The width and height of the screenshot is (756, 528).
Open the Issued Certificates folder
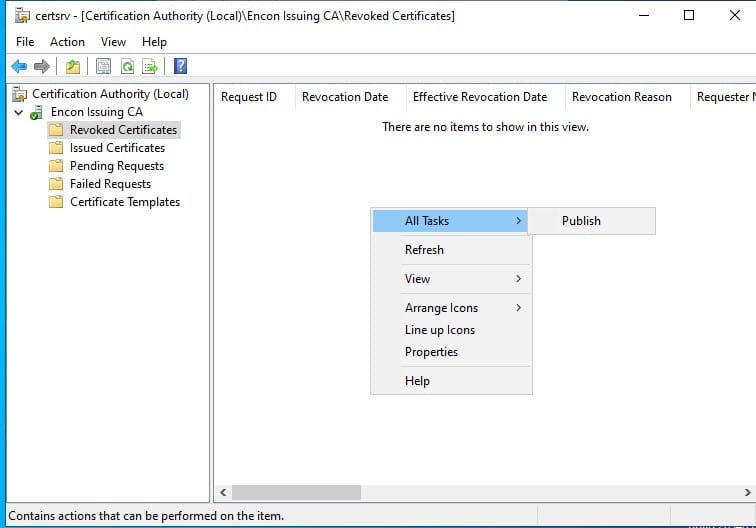tap(117, 148)
